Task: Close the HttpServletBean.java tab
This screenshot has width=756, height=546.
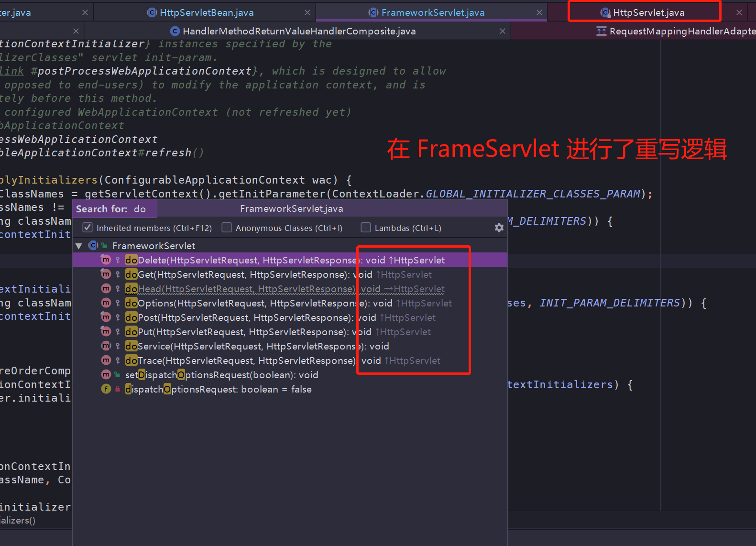Action: coord(307,12)
